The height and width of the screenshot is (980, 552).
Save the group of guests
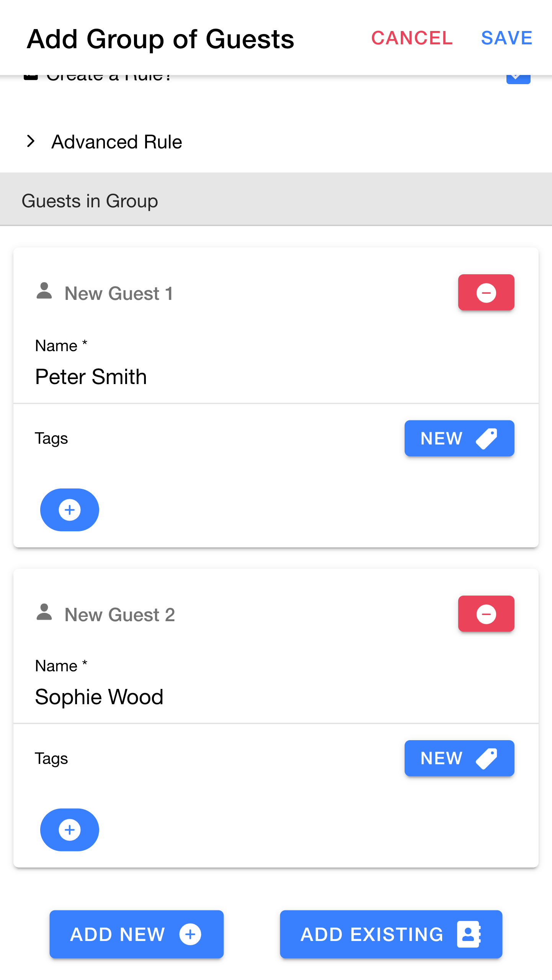pos(506,38)
